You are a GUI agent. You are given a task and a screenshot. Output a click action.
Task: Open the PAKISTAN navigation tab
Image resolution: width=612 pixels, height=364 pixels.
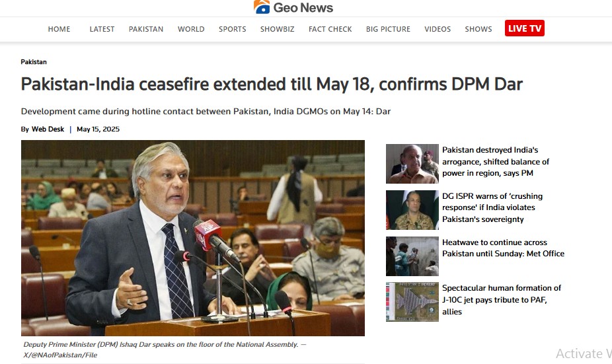(x=146, y=29)
